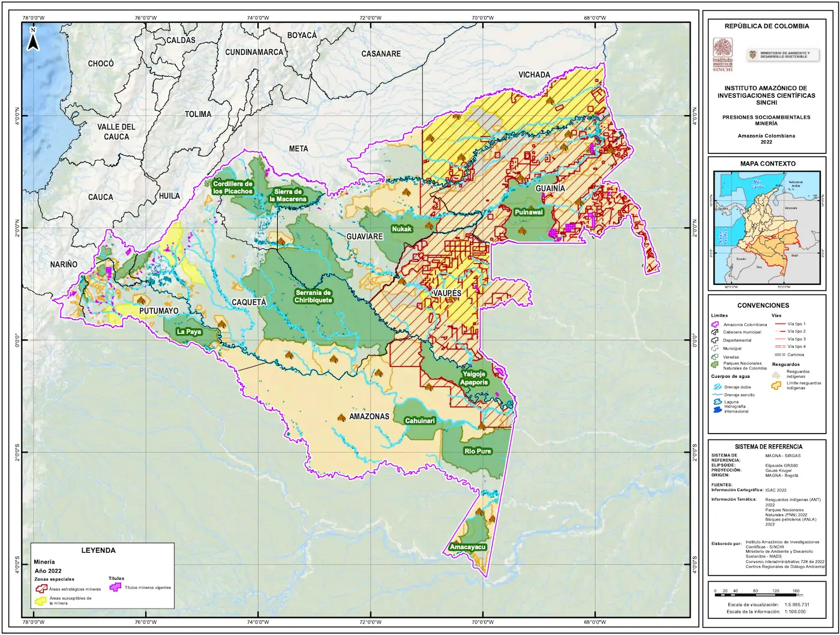Viewport: 840px width, 635px height.
Task: Click the Laguna legend symbol
Action: [715, 403]
